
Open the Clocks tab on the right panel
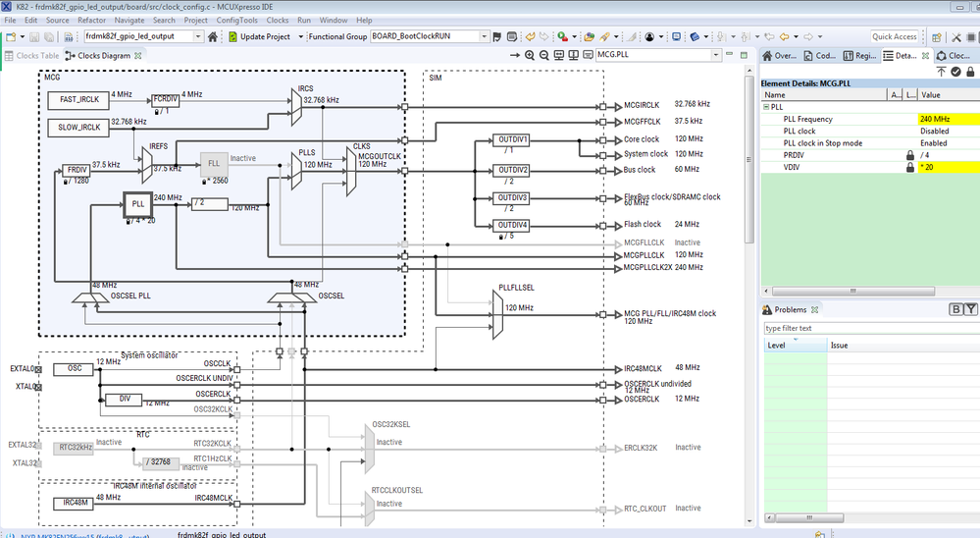pos(954,56)
